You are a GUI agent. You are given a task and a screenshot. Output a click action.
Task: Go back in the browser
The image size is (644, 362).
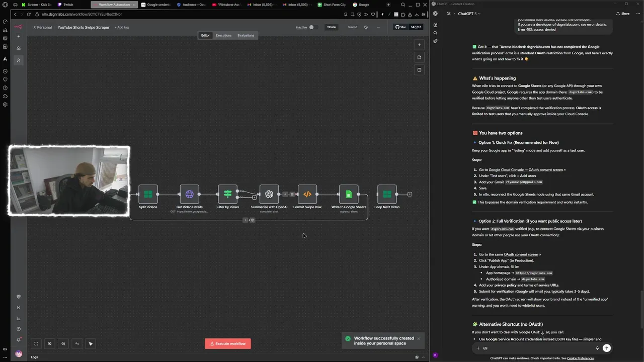coord(15,14)
